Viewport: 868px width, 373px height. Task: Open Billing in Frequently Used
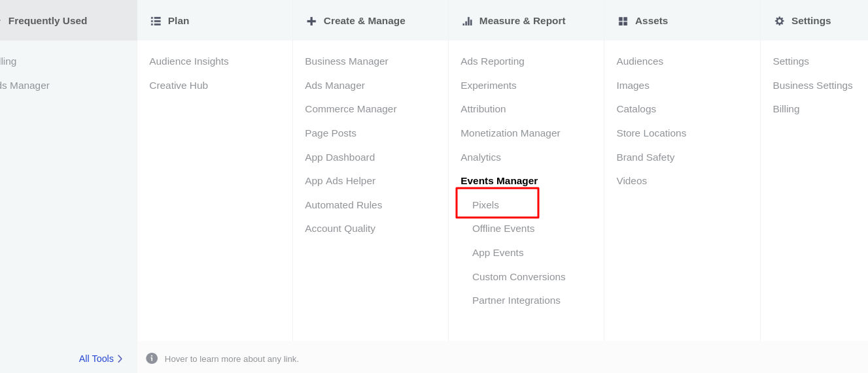tap(8, 61)
